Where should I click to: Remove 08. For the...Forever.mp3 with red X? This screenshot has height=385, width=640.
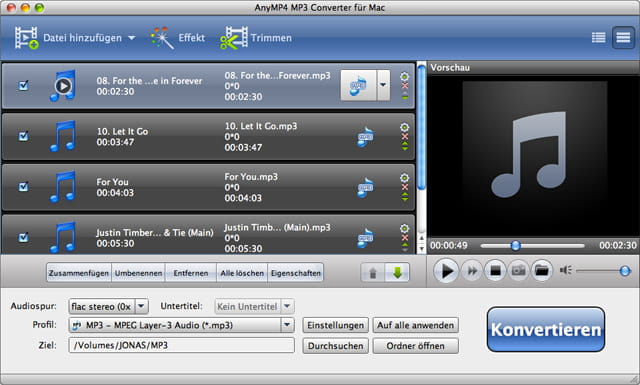[x=404, y=86]
